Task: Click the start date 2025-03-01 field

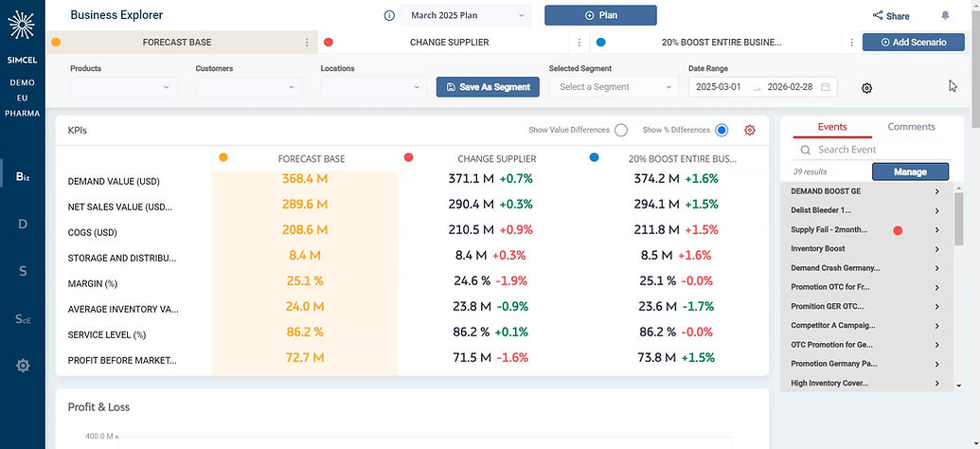Action: pyautogui.click(x=718, y=87)
